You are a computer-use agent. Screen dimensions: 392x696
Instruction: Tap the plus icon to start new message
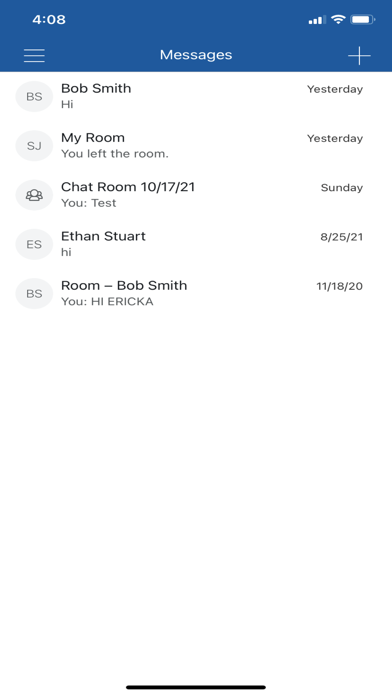tap(359, 55)
